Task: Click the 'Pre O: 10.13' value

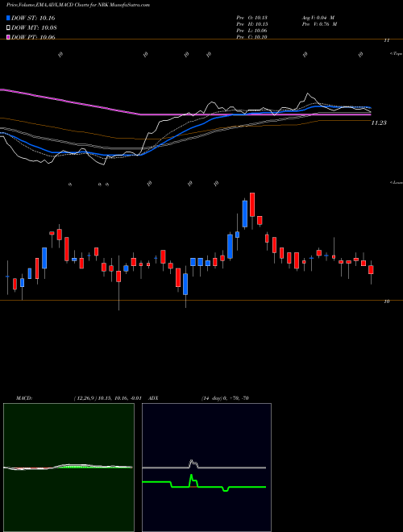Action: pos(251,18)
